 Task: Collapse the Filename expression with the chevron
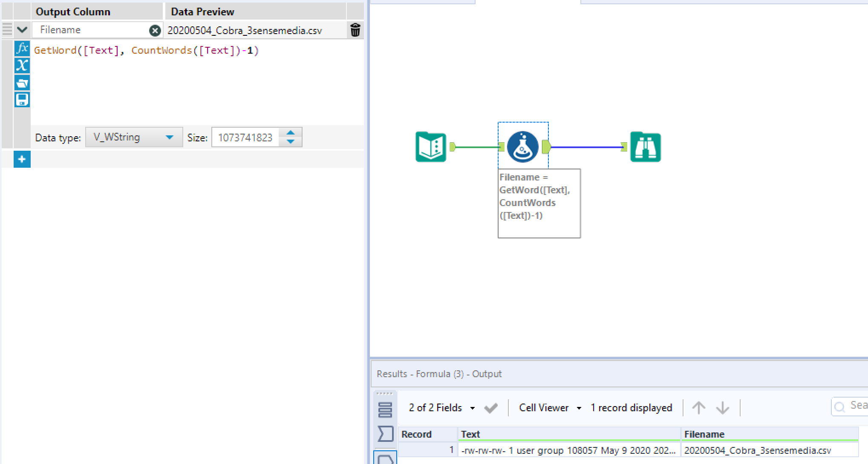point(22,30)
